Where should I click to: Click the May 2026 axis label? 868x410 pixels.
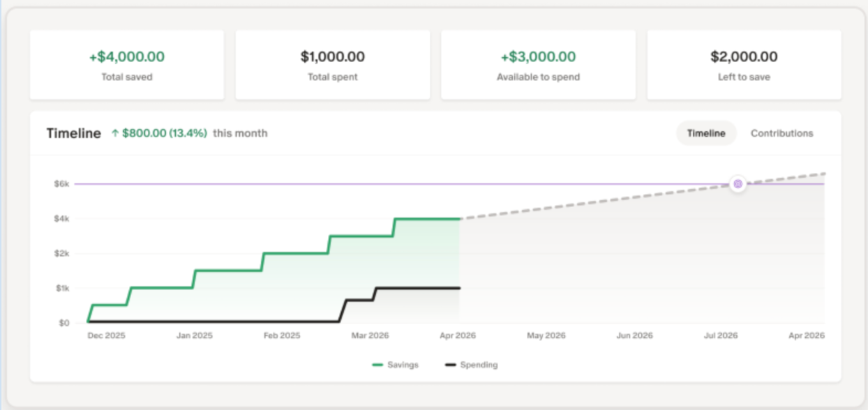[x=546, y=335]
